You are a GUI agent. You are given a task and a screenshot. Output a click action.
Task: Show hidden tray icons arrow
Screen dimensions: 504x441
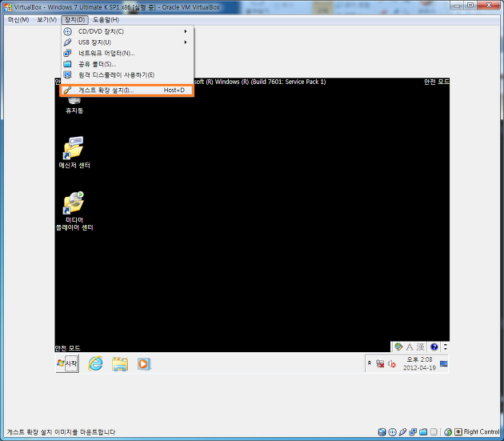point(370,363)
